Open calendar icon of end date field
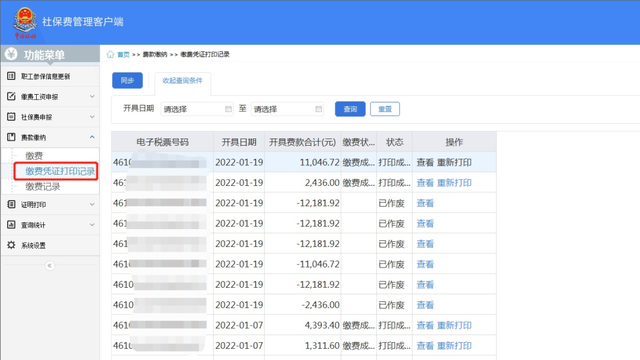Viewport: 640px width, 360px height. pyautogui.click(x=318, y=109)
